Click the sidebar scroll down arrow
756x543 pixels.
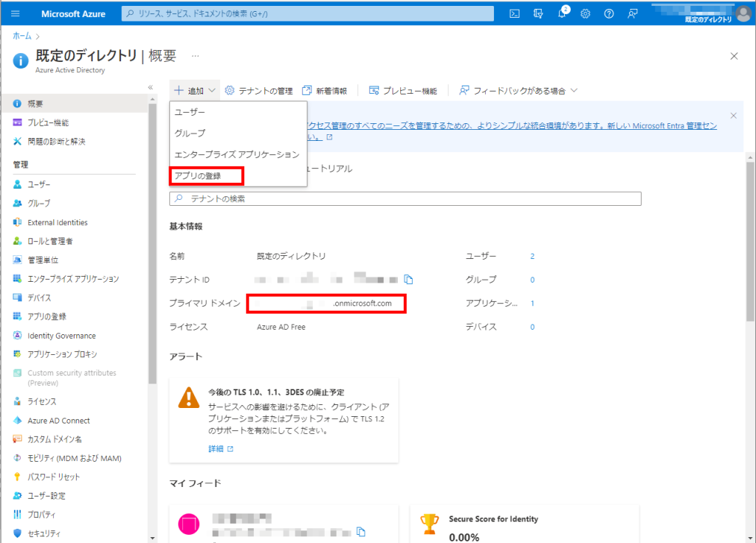(152, 538)
